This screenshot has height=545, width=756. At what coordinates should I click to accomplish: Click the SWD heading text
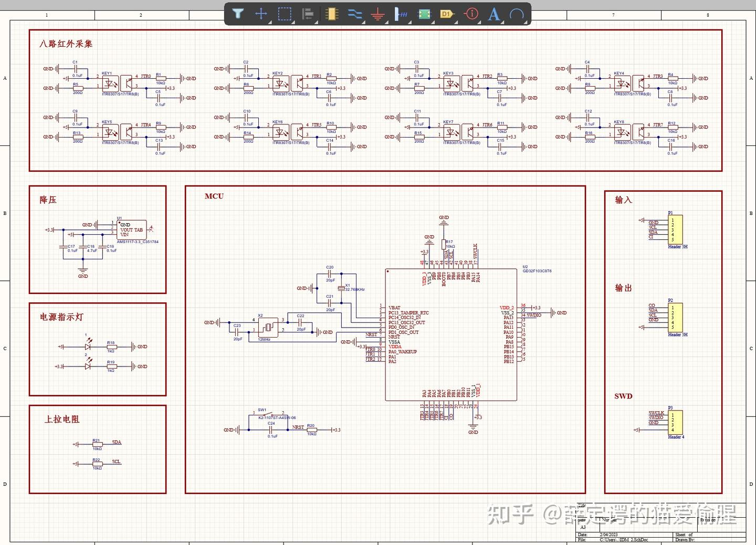(624, 396)
